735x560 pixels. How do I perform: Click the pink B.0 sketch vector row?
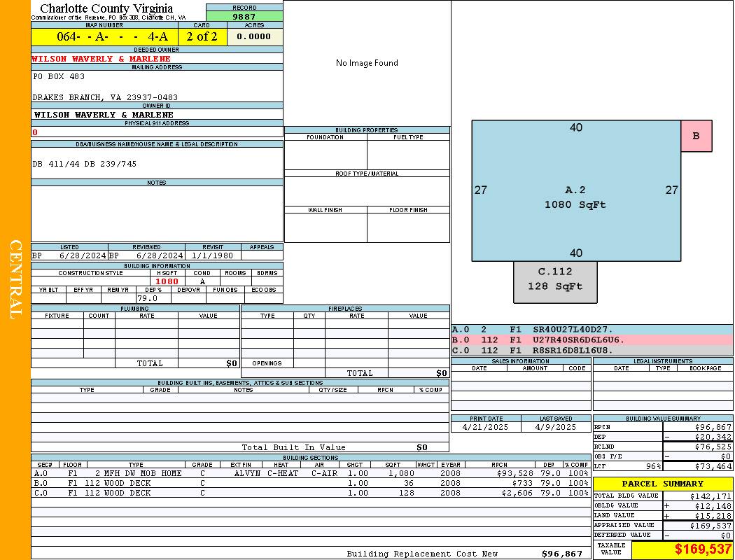point(591,340)
